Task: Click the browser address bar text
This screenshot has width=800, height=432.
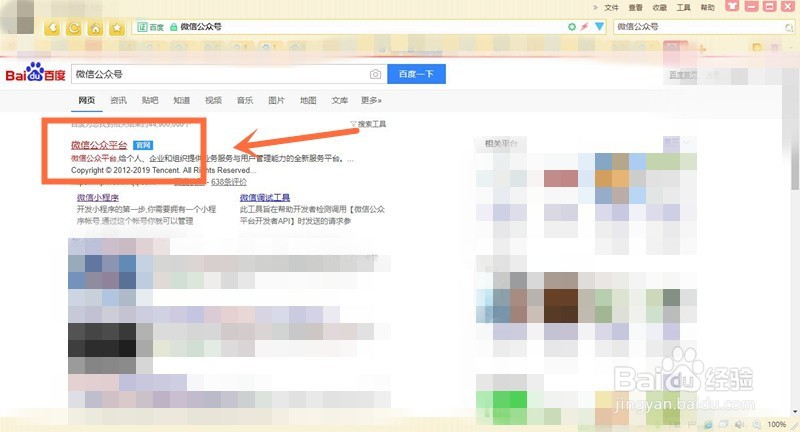Action: (201, 27)
